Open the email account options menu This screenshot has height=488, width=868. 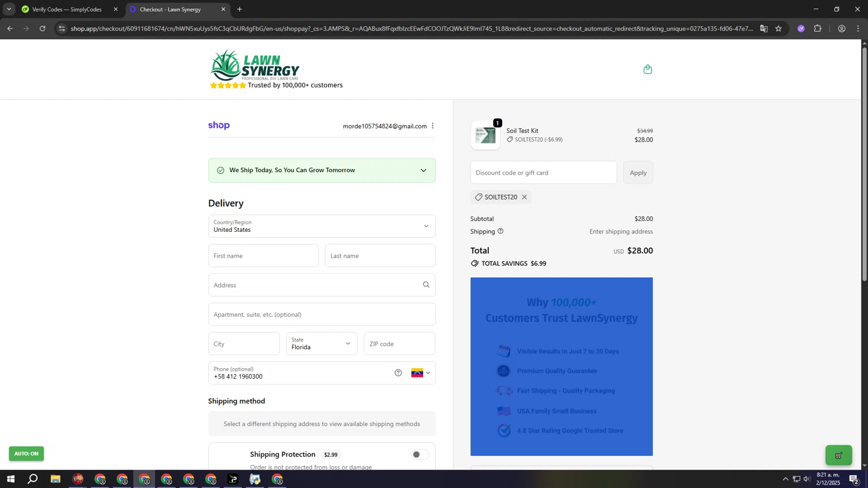(432, 126)
